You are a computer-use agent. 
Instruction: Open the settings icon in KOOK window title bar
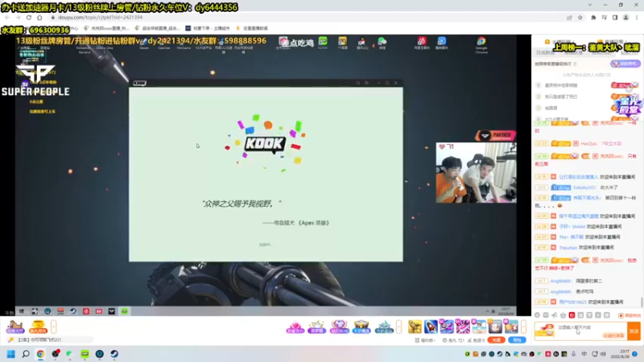tap(366, 83)
